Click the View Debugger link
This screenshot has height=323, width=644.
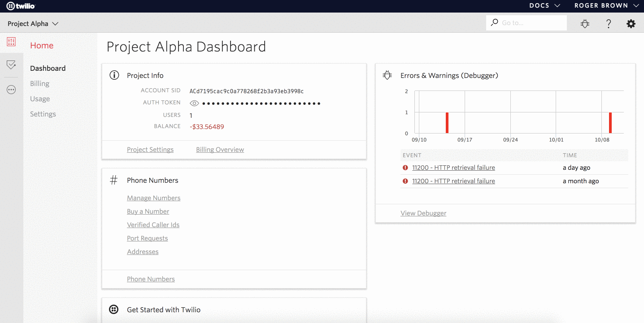(x=423, y=213)
